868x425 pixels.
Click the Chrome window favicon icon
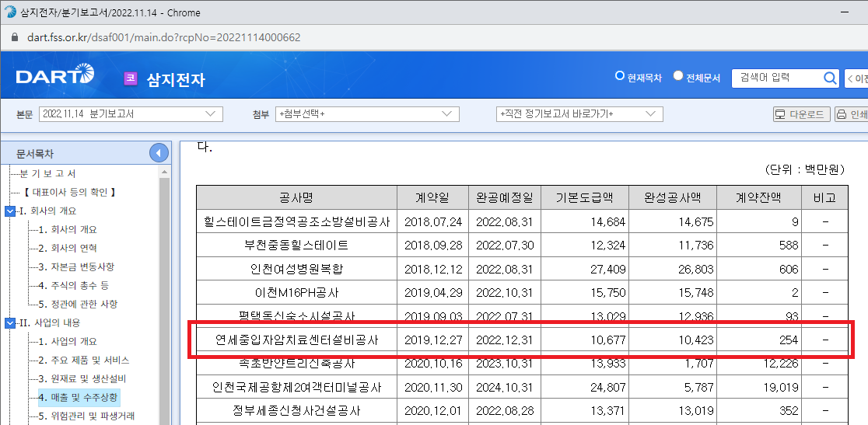pos(10,12)
